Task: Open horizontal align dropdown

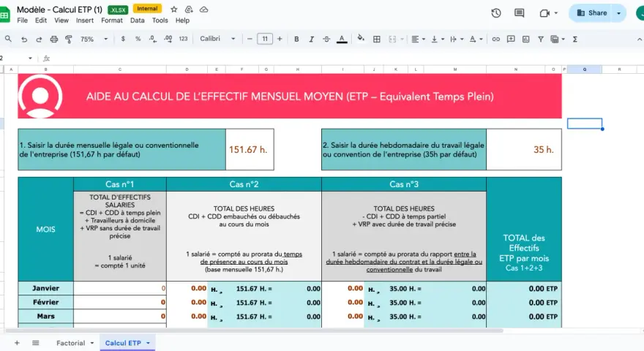Action: 418,39
